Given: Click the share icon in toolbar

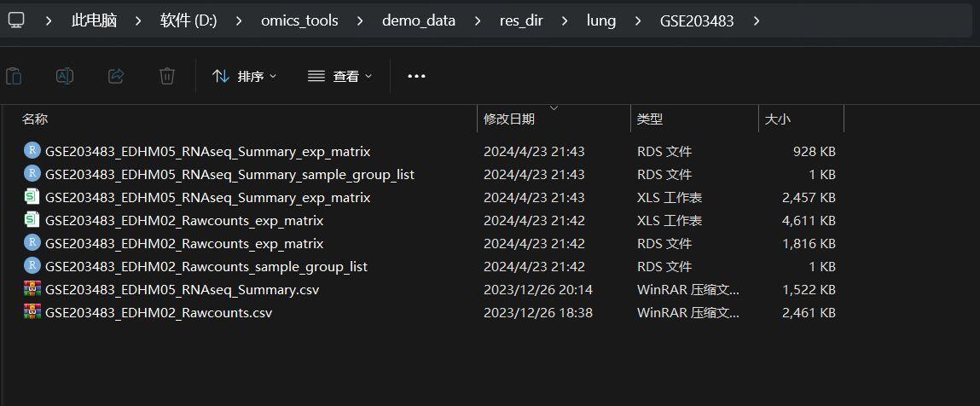Looking at the screenshot, I should pyautogui.click(x=116, y=76).
